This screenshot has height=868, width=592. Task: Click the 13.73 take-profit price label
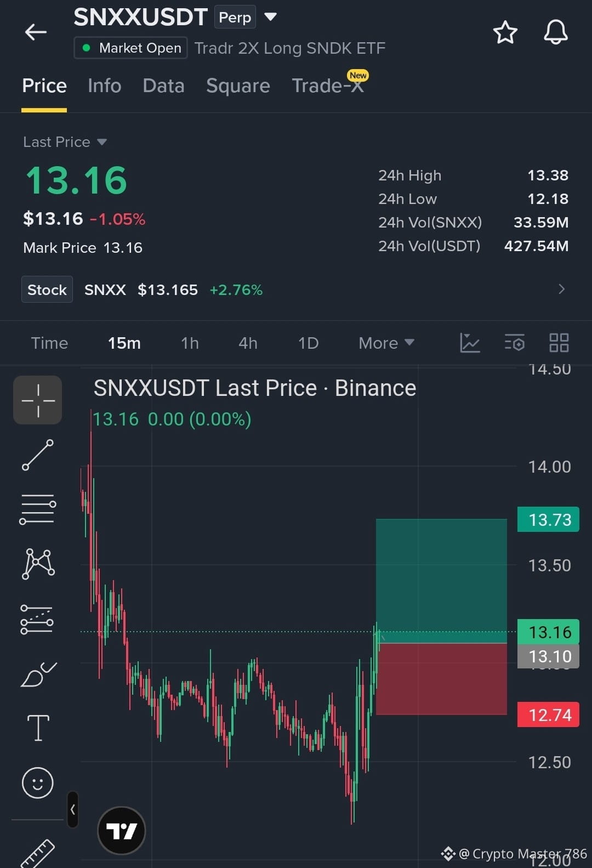548,519
